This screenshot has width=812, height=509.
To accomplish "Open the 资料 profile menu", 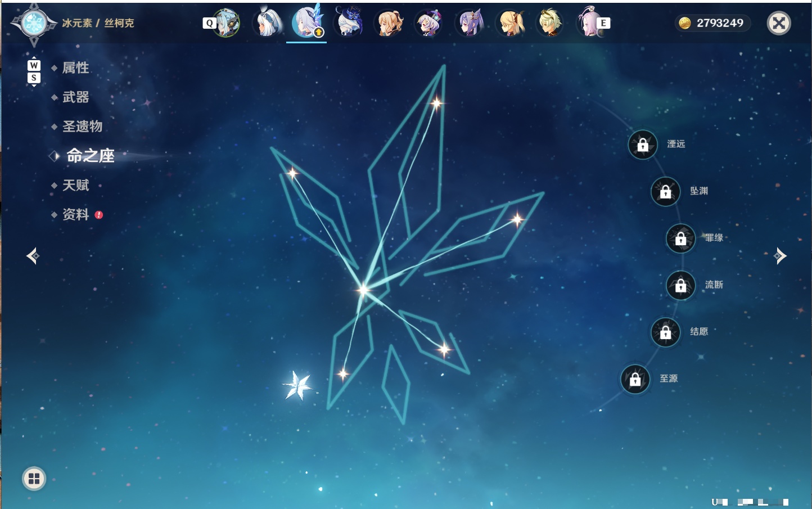I will [75, 214].
